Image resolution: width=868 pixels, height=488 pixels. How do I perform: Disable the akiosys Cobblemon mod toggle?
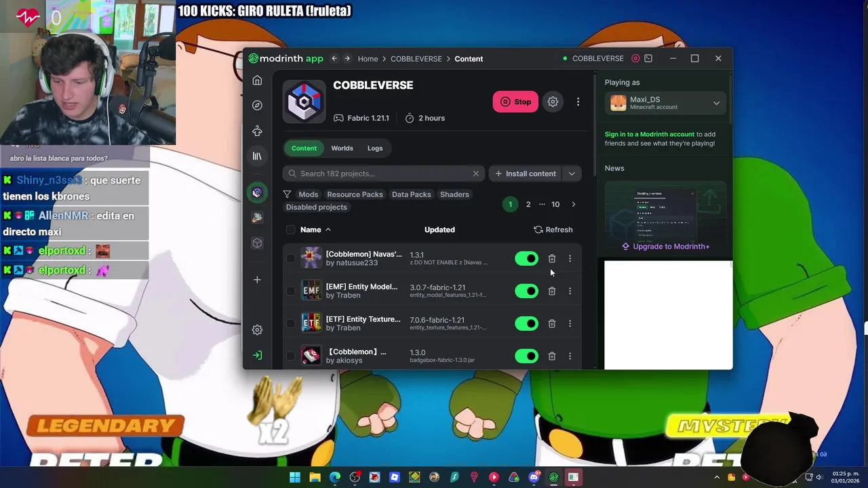tap(526, 356)
